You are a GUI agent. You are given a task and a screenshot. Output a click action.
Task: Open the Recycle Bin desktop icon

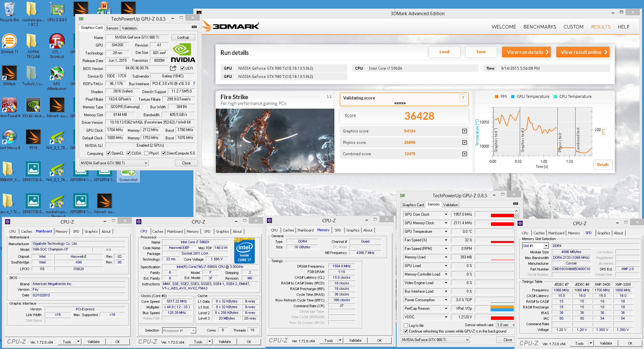[x=9, y=12]
